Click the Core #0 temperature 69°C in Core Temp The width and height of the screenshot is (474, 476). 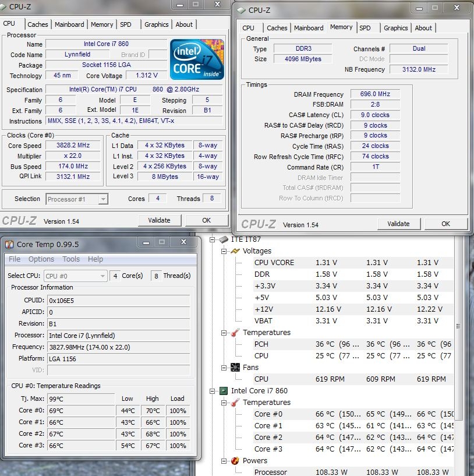[81, 411]
